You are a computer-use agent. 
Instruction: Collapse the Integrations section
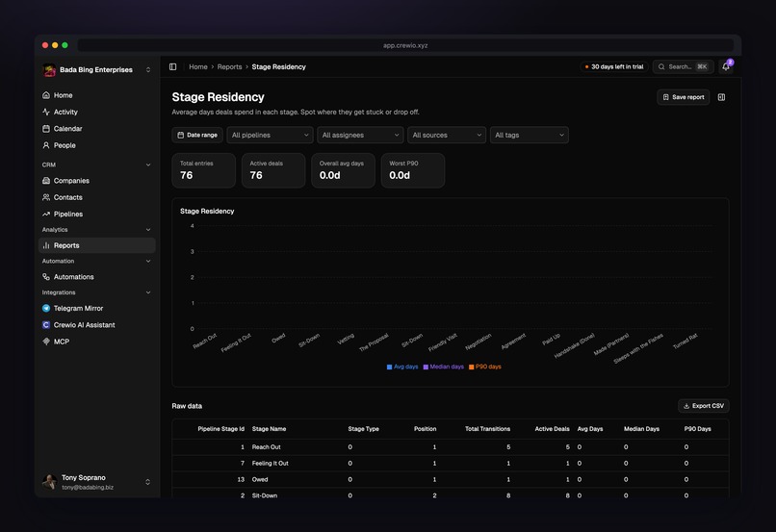148,292
